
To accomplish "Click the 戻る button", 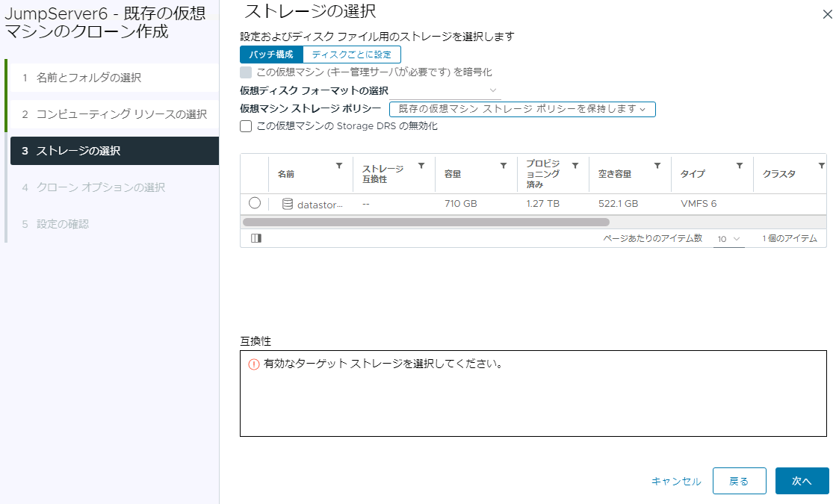I will [x=739, y=481].
